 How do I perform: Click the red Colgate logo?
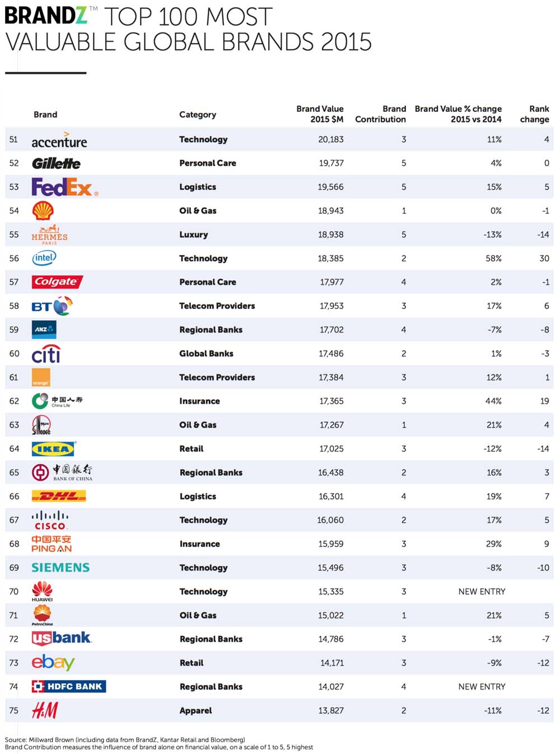click(x=57, y=282)
